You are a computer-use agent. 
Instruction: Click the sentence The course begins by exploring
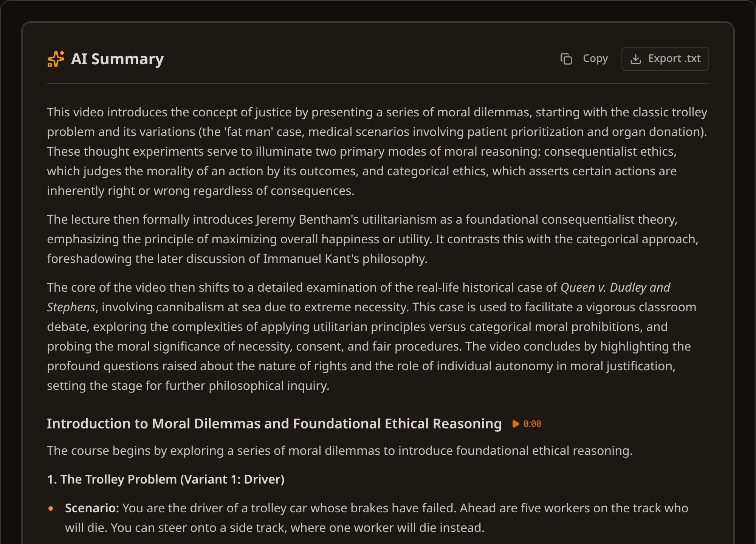340,451
